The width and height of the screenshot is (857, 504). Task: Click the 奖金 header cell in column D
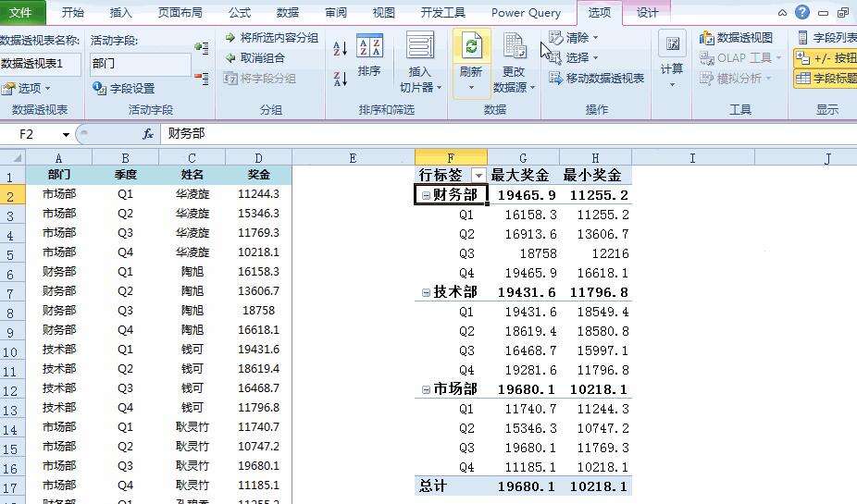258,175
